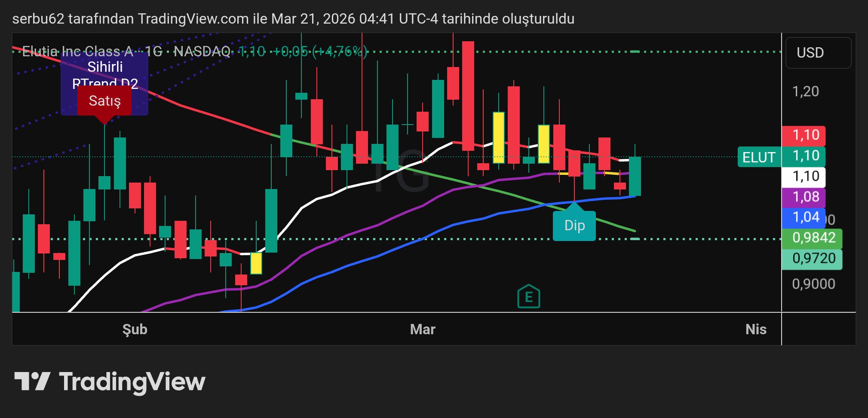Select the teal "Dip" signal label

pyautogui.click(x=574, y=225)
